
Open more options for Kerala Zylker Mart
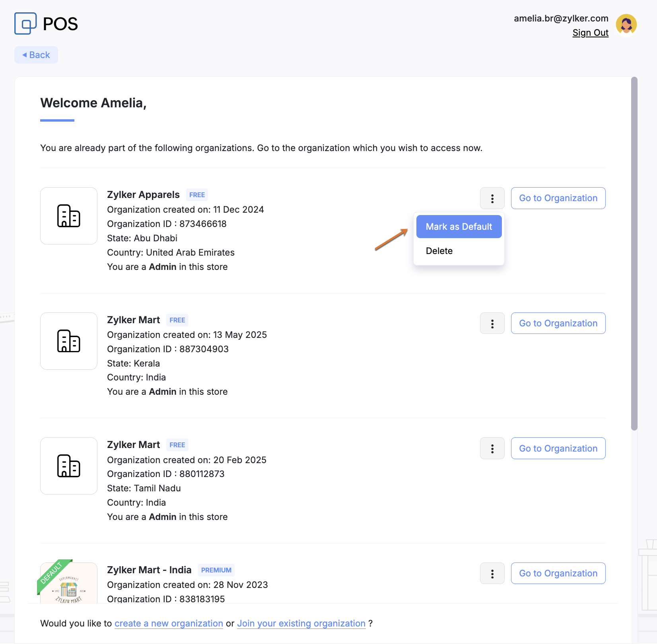[x=492, y=324]
